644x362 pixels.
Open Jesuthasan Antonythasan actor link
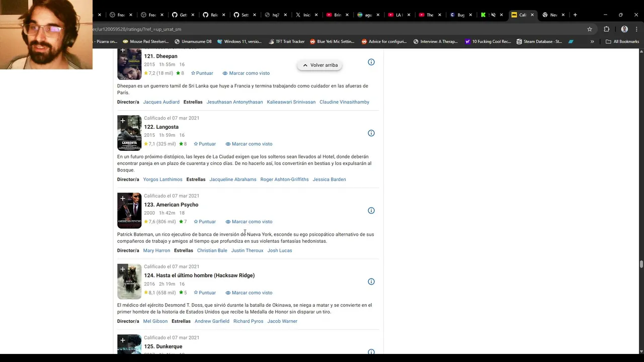(x=234, y=102)
